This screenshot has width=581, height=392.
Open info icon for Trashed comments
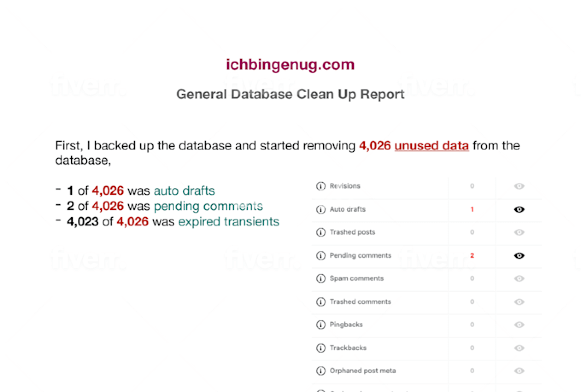coord(320,302)
